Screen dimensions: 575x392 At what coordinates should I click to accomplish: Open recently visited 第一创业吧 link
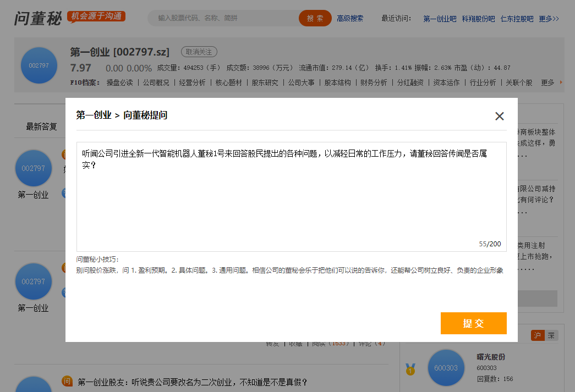pyautogui.click(x=440, y=19)
